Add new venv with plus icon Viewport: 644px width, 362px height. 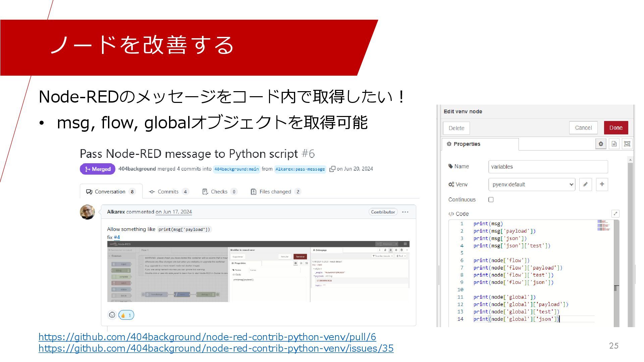602,184
